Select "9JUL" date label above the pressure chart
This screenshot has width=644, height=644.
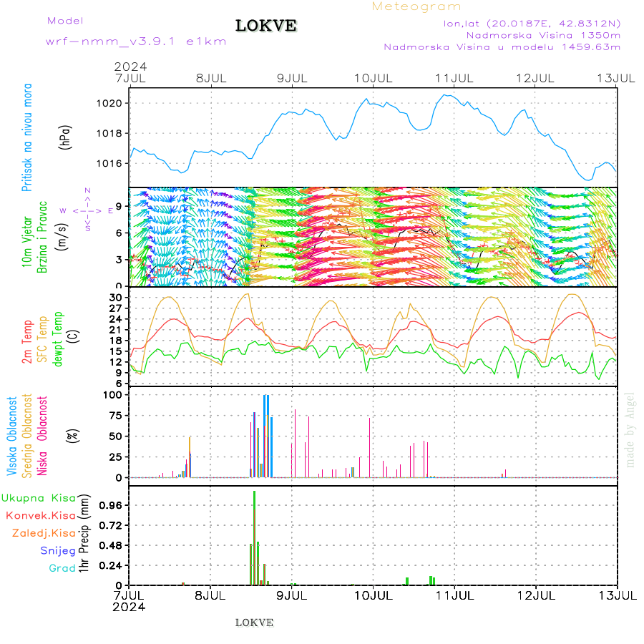click(x=292, y=78)
